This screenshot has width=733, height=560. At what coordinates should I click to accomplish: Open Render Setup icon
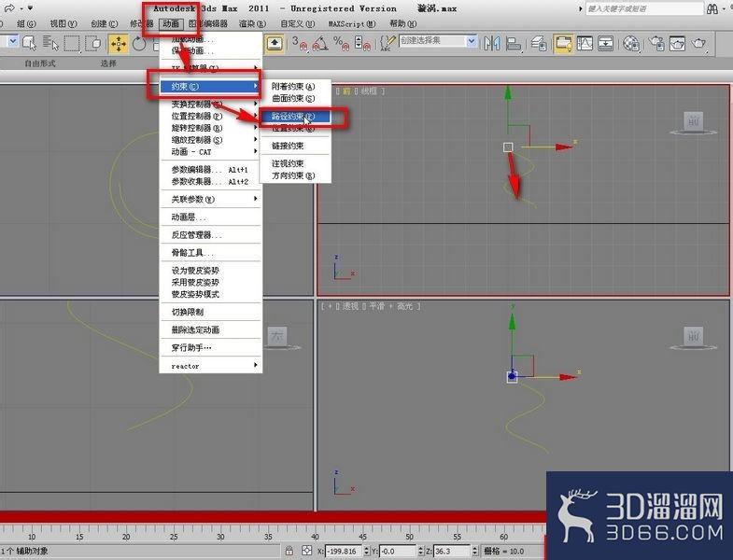point(656,44)
